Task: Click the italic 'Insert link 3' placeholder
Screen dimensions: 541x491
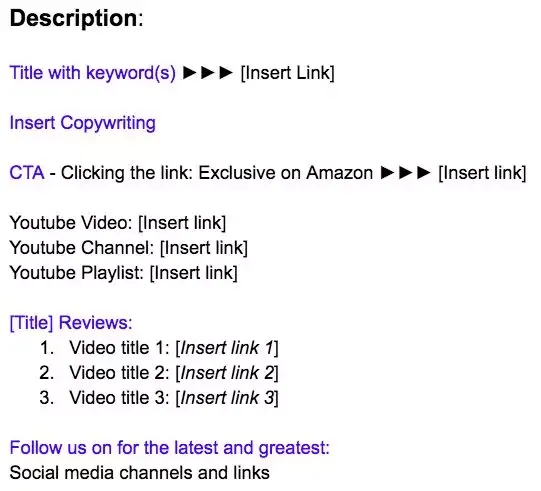Action: (227, 398)
